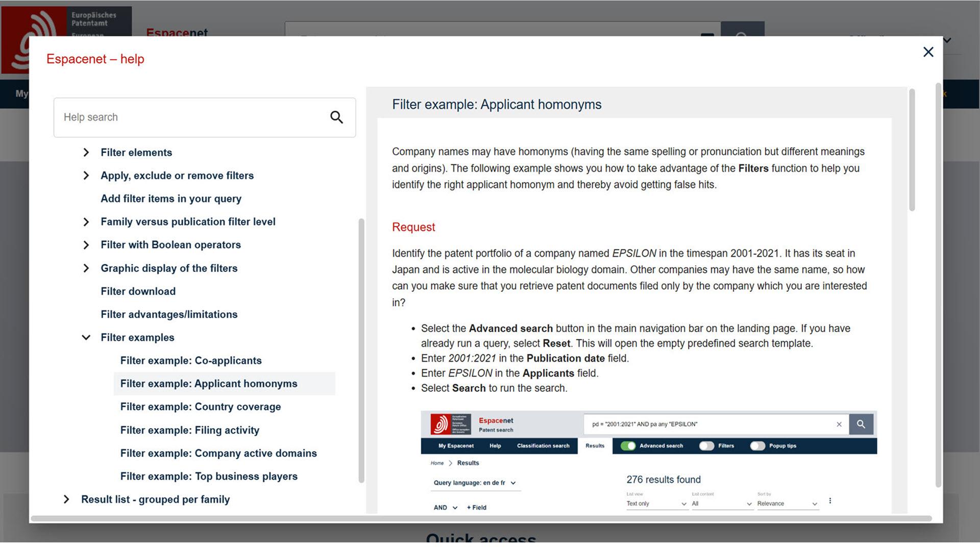Toggle the Advanced search switch
980x551 pixels.
tap(628, 446)
